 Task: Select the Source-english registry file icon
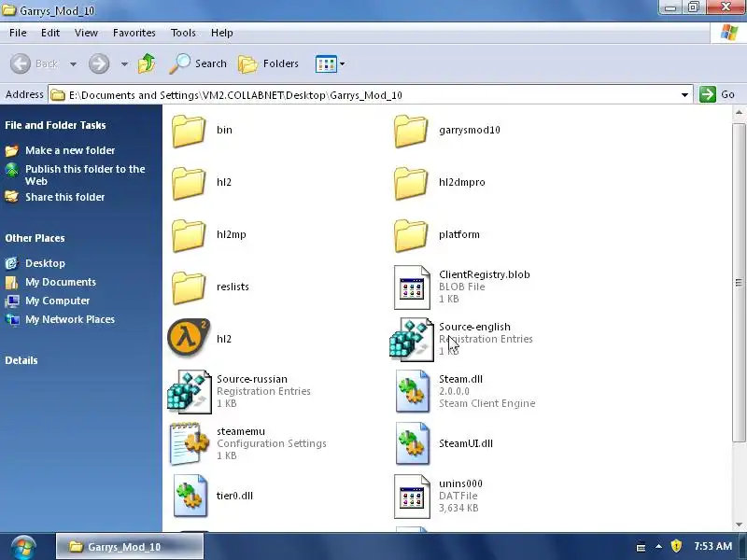point(411,340)
